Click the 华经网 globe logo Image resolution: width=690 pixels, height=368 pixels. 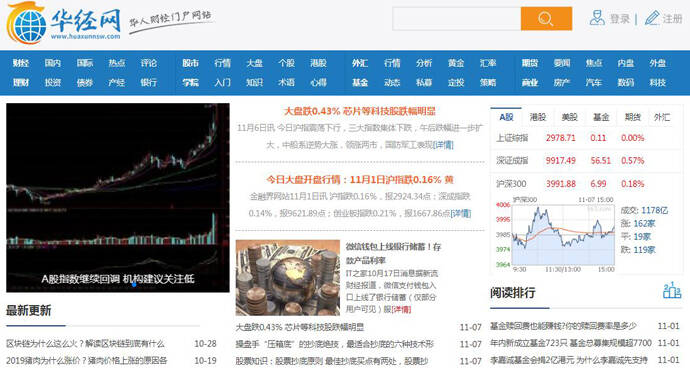pos(27,23)
